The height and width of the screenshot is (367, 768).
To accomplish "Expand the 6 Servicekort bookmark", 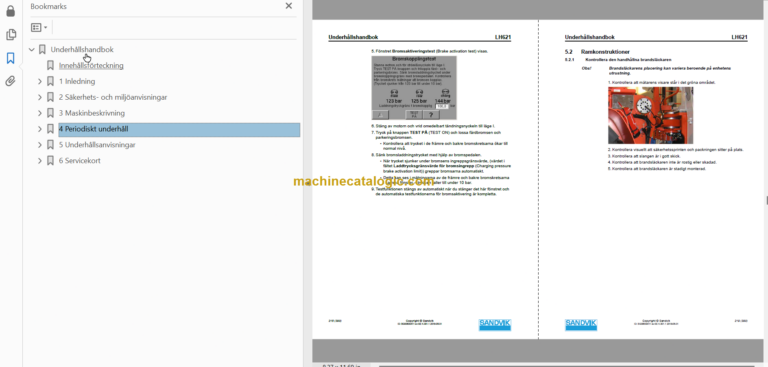I will pos(40,161).
